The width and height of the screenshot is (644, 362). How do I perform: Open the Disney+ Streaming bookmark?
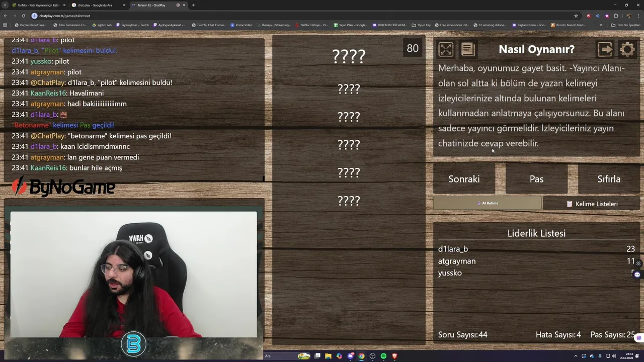[274, 25]
